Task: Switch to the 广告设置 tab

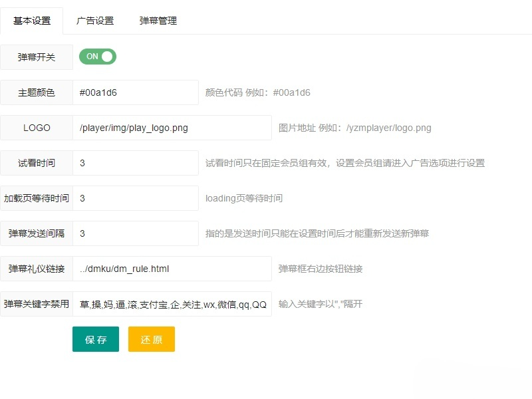Action: pyautogui.click(x=94, y=21)
